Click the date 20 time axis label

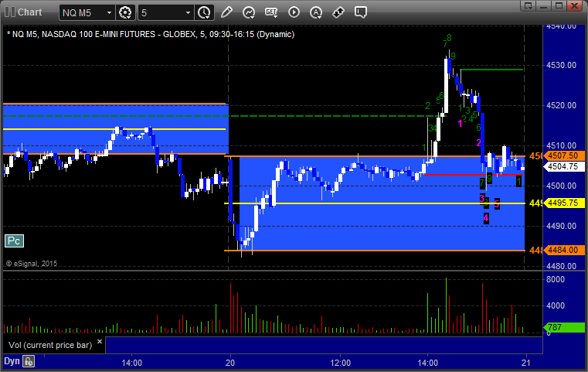[x=230, y=363]
